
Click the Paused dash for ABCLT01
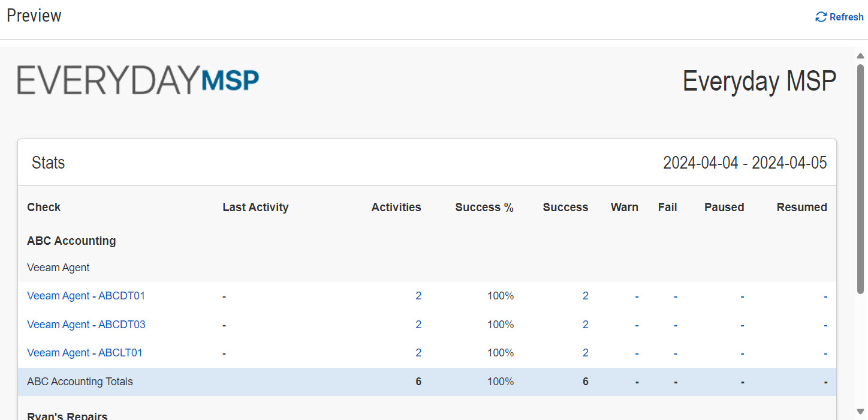click(742, 353)
